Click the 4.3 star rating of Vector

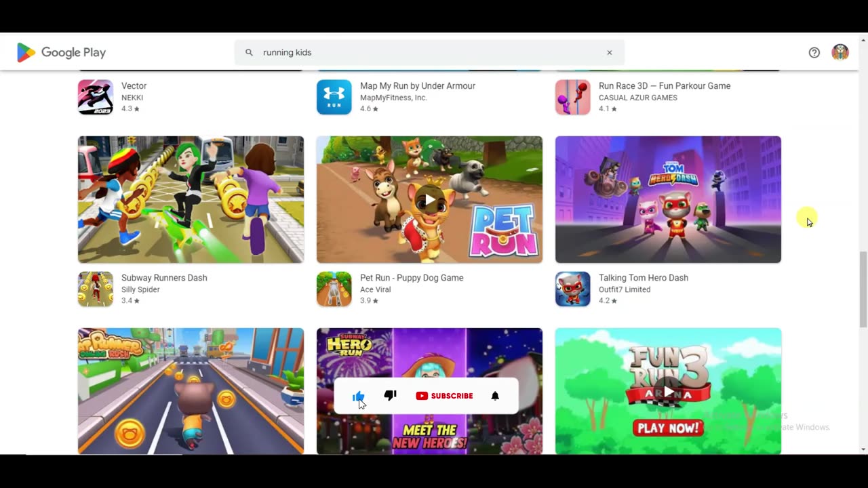130,108
